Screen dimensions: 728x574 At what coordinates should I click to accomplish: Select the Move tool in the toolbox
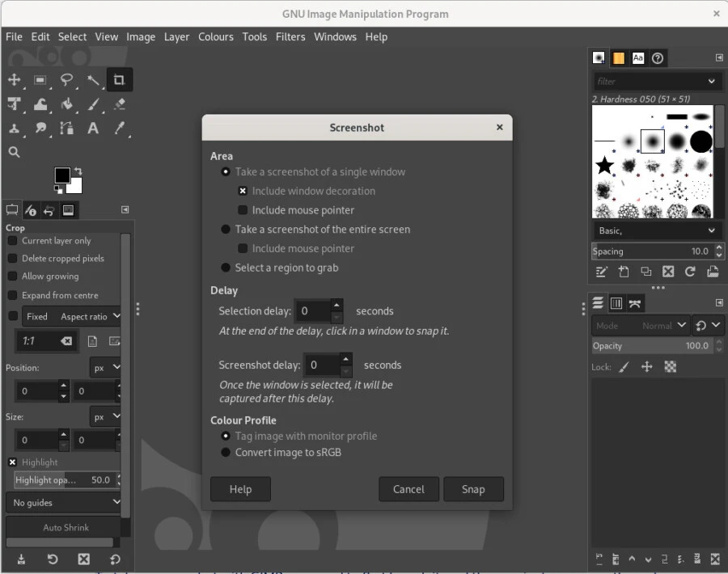[14, 79]
